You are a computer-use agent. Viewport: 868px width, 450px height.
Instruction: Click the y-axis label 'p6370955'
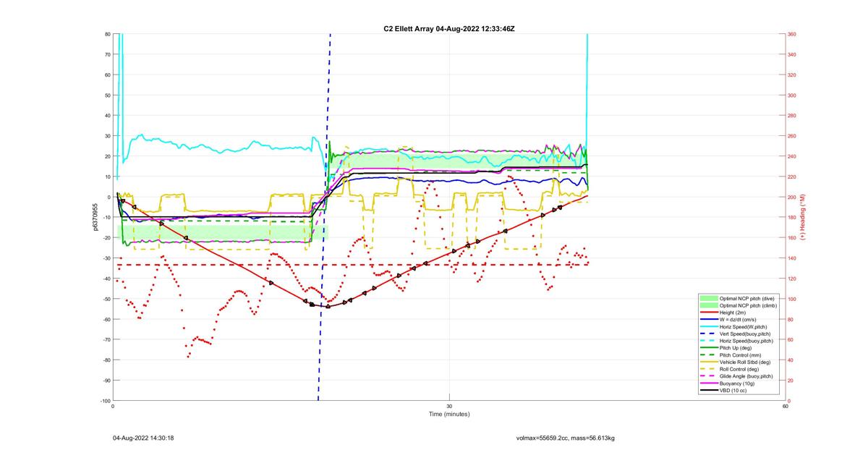click(x=95, y=217)
